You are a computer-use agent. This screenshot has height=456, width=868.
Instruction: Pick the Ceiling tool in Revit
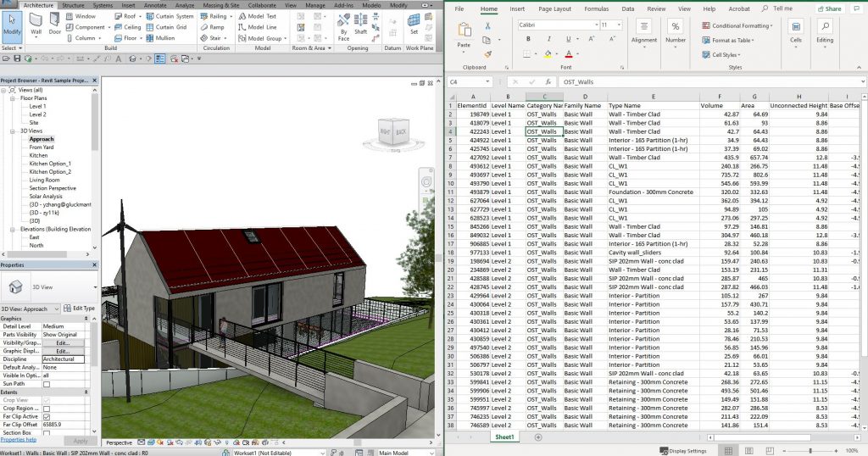coord(128,27)
